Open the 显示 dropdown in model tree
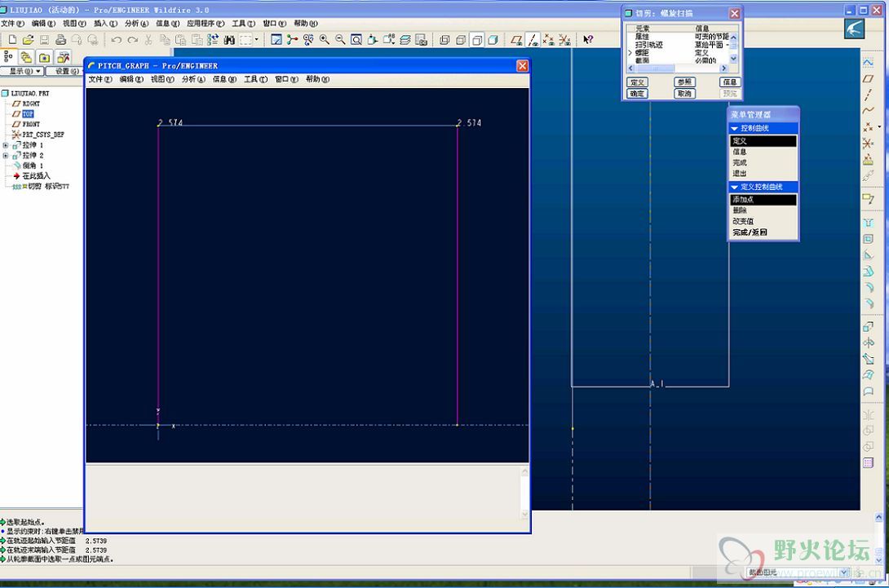The height and width of the screenshot is (588, 889). [x=23, y=72]
